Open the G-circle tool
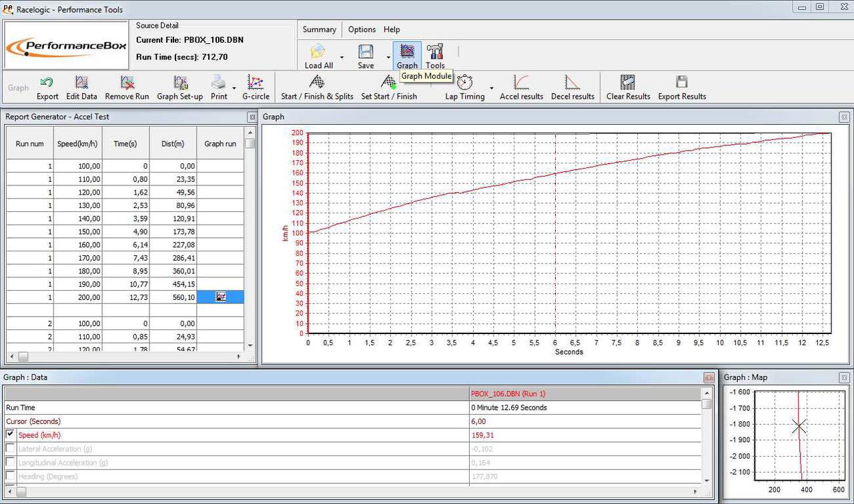 pos(256,82)
